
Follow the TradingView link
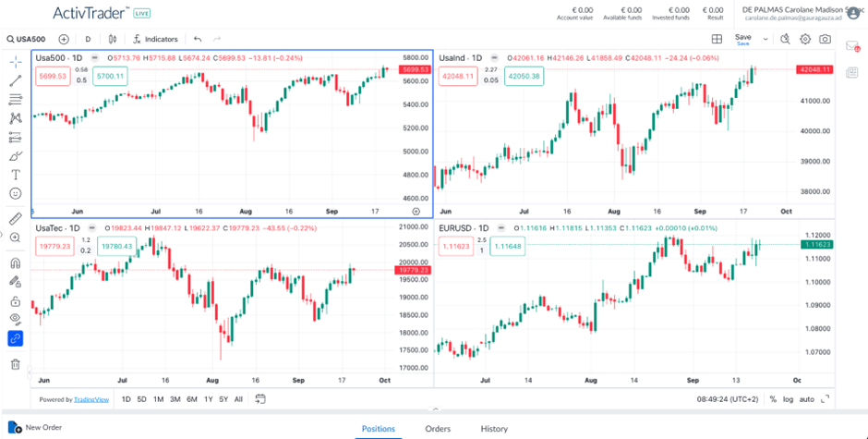(x=90, y=399)
